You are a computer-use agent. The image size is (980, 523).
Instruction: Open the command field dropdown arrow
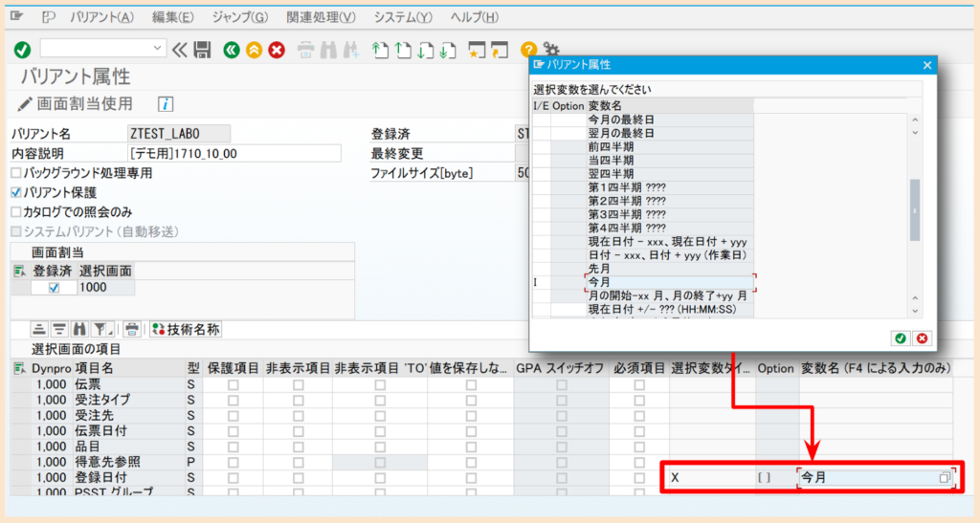[x=157, y=48]
